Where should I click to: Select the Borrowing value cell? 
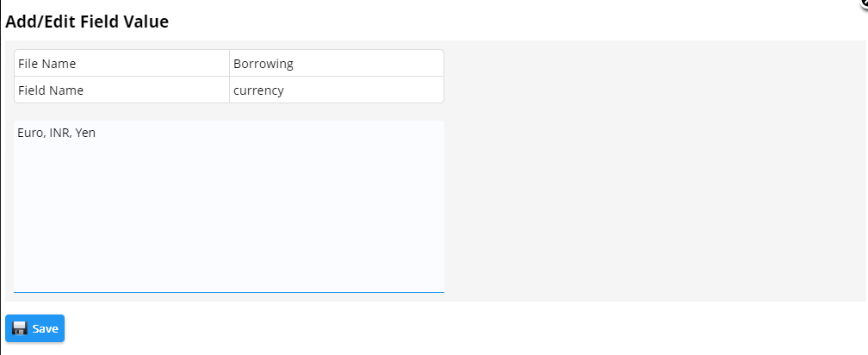coord(337,63)
